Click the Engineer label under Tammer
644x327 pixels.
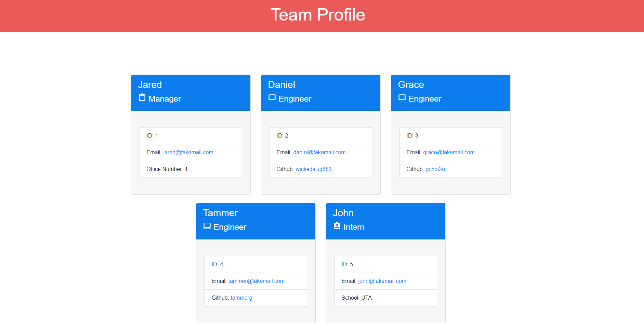click(230, 227)
